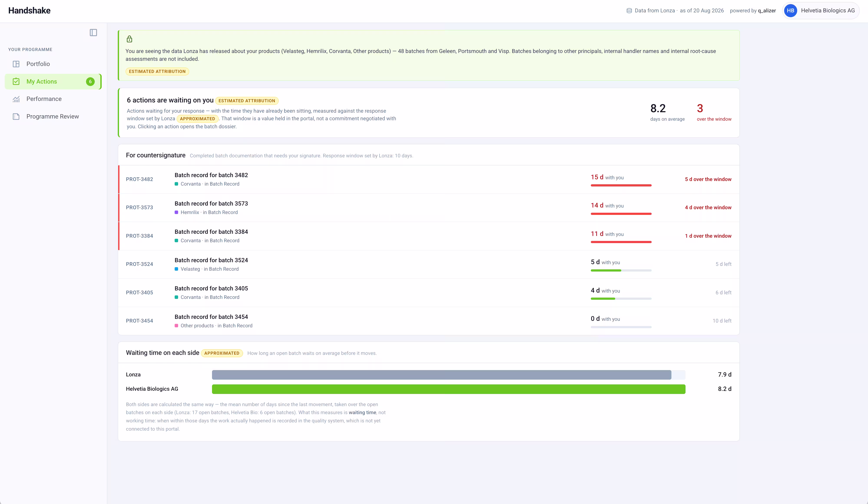Click the green 6 badge on My Actions
868x504 pixels.
click(x=90, y=82)
